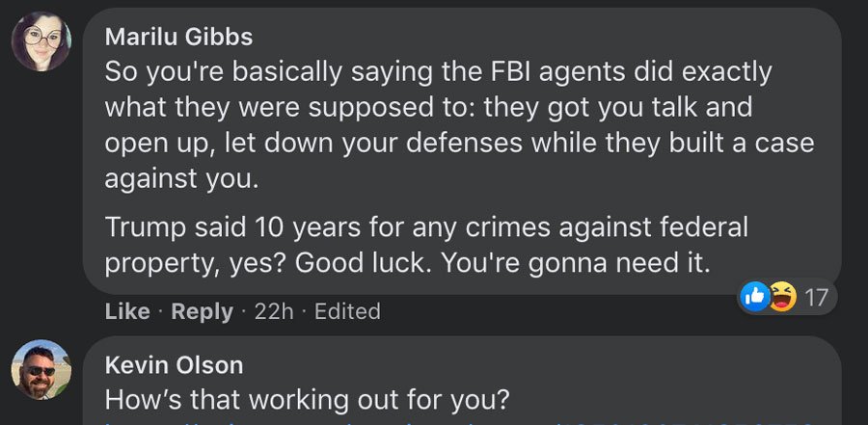Open Marilu Gibbs' profile via name
Screen dimensions: 868x425
[178, 37]
